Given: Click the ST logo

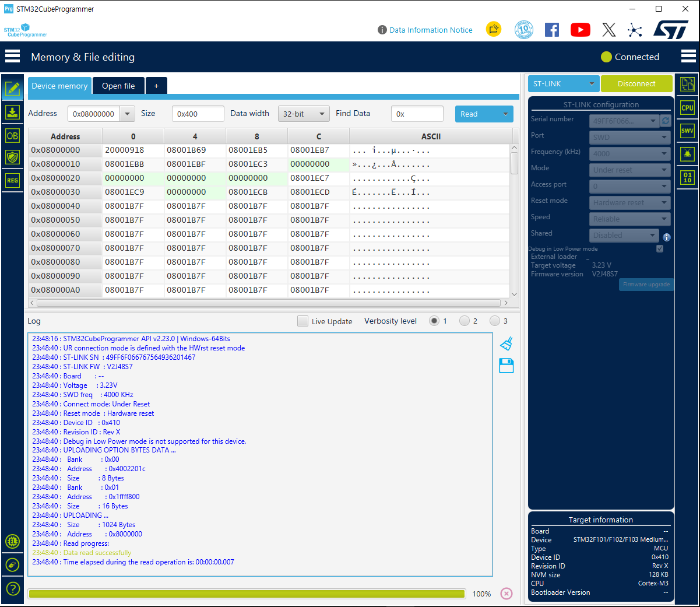Looking at the screenshot, I should [x=671, y=30].
